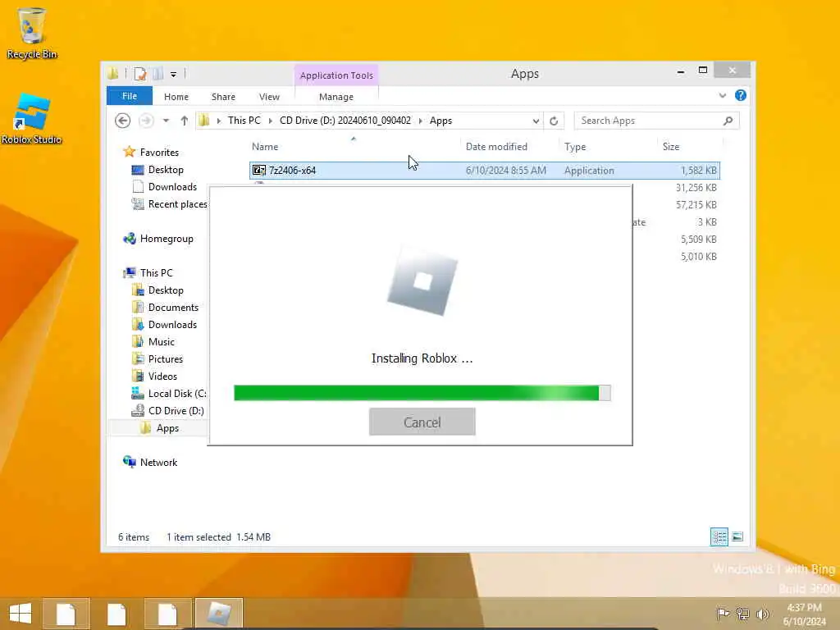Switch to details view layout icon
The height and width of the screenshot is (630, 840).
pos(719,536)
